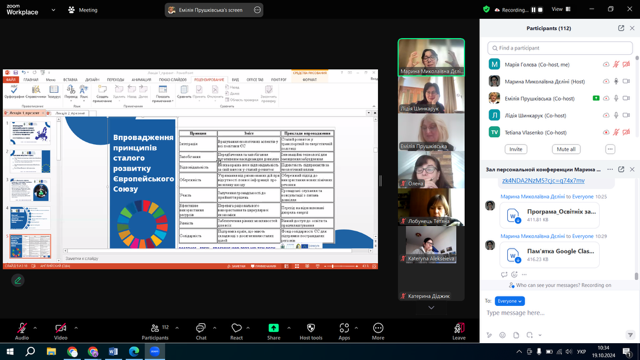Open the Zoom app in Windows taskbar
Image resolution: width=640 pixels, height=360 pixels.
coord(155,351)
